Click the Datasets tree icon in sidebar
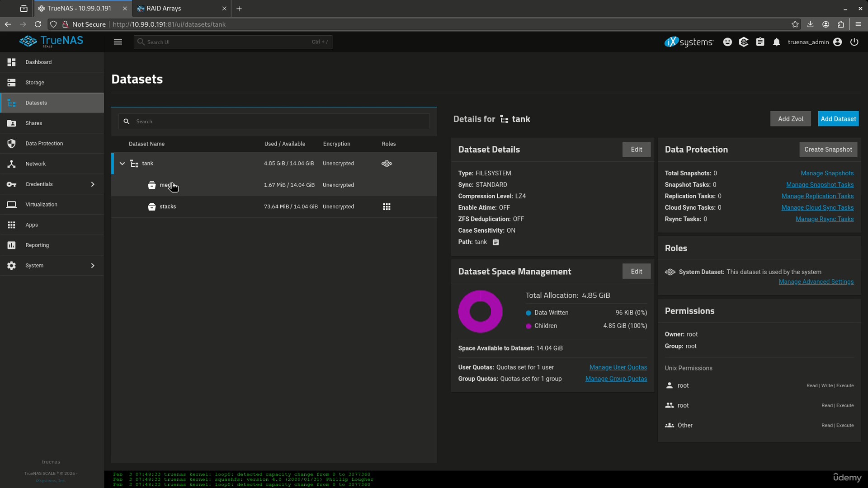Image resolution: width=868 pixels, height=488 pixels. (x=12, y=103)
